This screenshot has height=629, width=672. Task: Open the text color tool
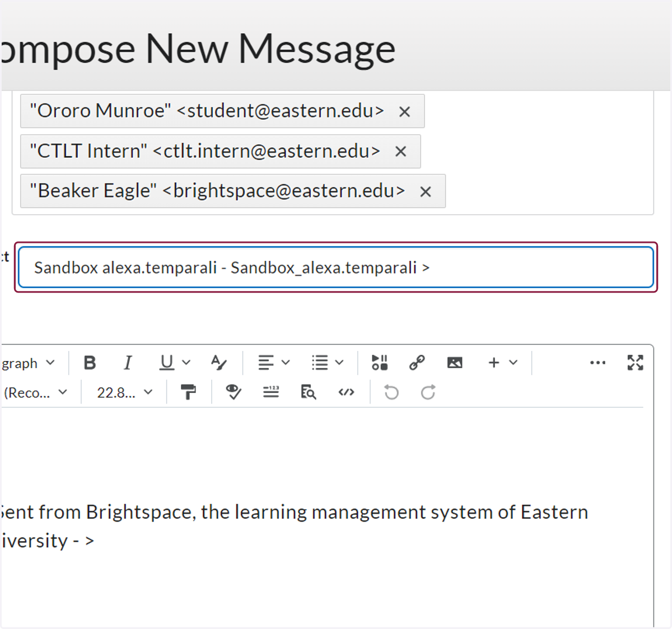point(219,363)
